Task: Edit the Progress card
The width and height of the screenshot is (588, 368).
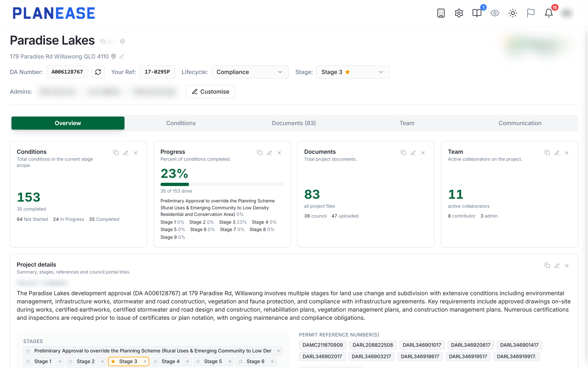Action: (x=270, y=153)
